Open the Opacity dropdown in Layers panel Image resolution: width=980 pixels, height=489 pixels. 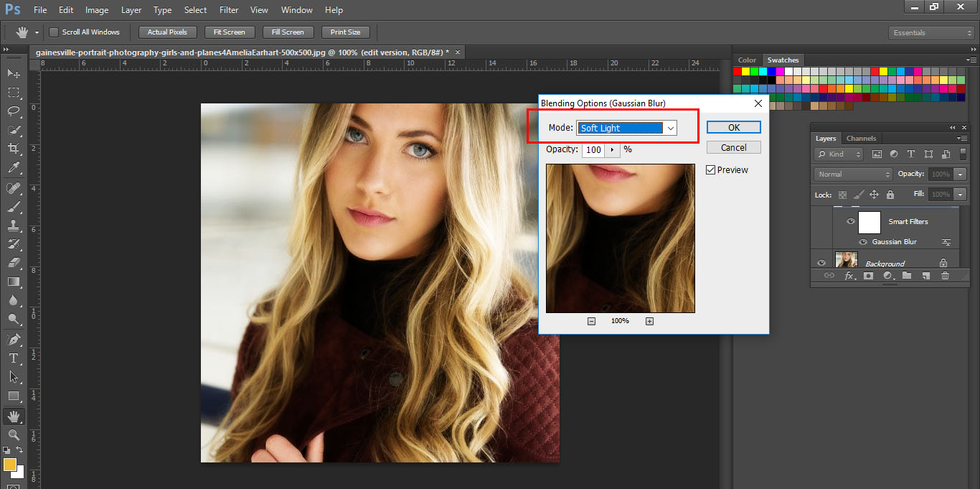coord(961,174)
